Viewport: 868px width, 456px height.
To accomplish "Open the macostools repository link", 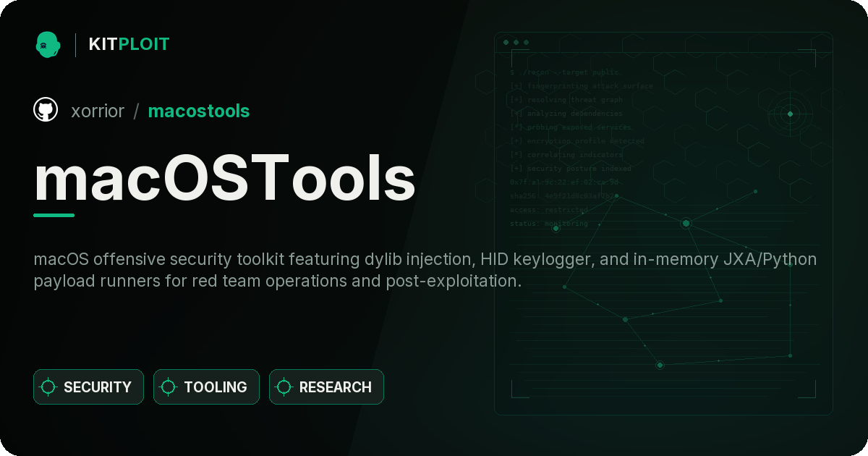I will click(199, 111).
